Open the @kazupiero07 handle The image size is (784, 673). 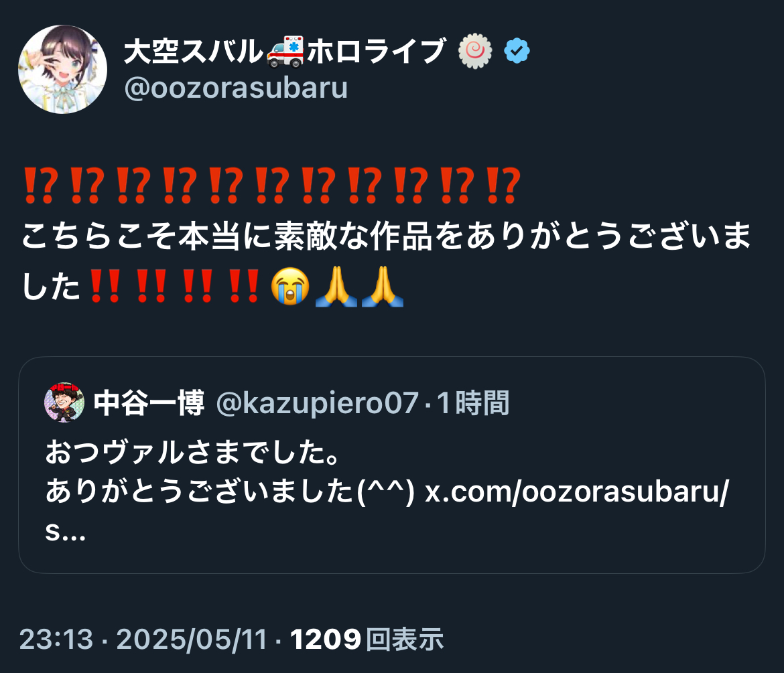317,403
